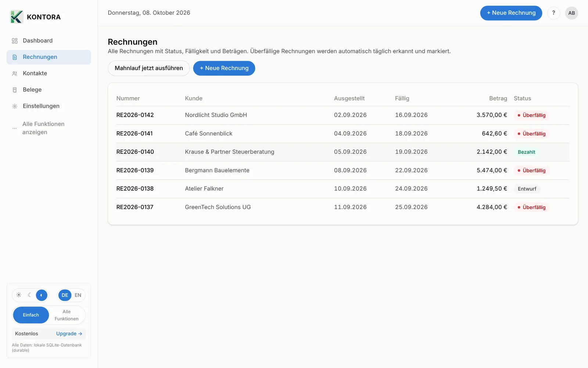This screenshot has height=368, width=588.
Task: Click customer GreenTech Solutions UG
Action: pos(218,207)
